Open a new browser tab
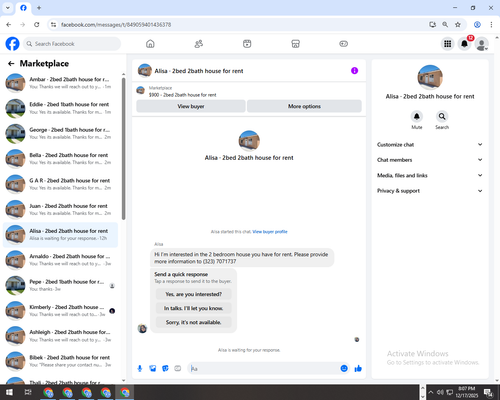500x400 pixels. click(39, 8)
